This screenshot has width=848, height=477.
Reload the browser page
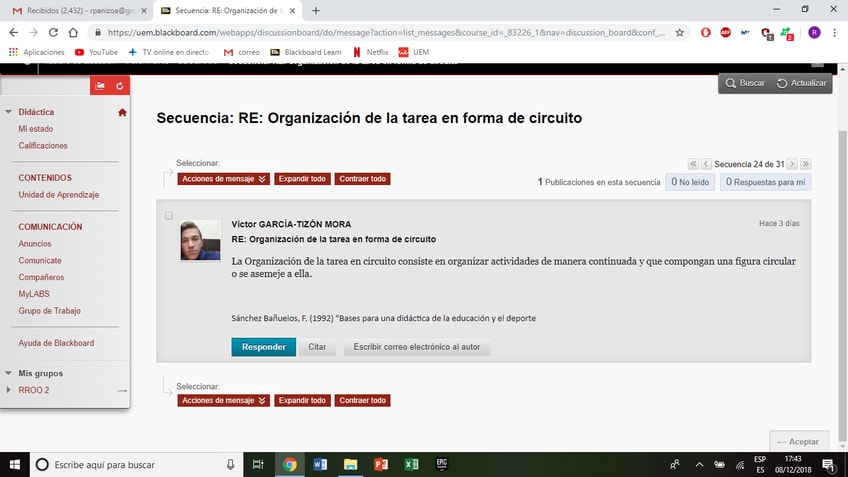click(53, 32)
